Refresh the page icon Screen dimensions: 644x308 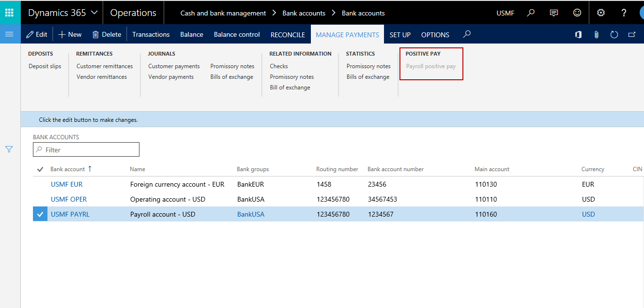click(614, 34)
